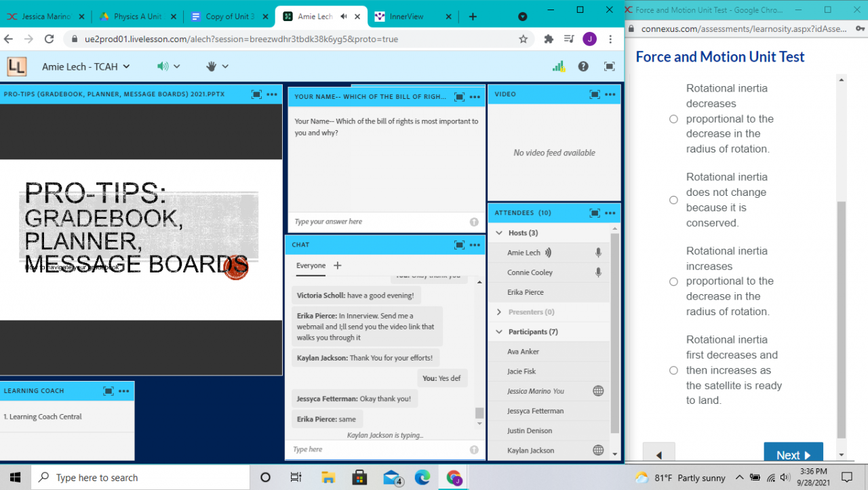Check the connection status bars icon
The image size is (868, 490).
(558, 66)
